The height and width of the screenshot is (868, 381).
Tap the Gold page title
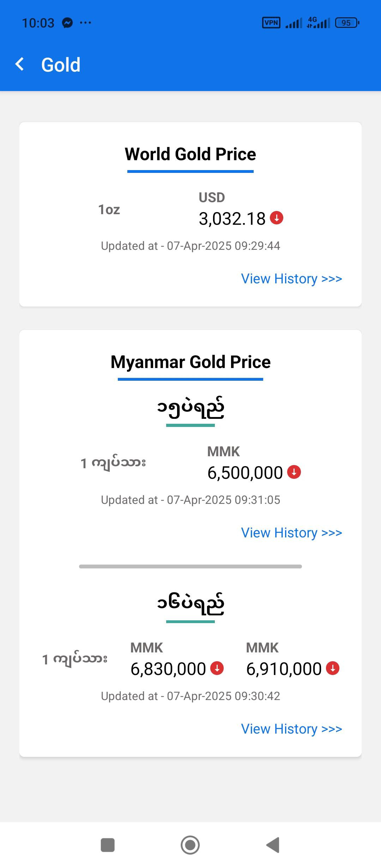coord(61,65)
